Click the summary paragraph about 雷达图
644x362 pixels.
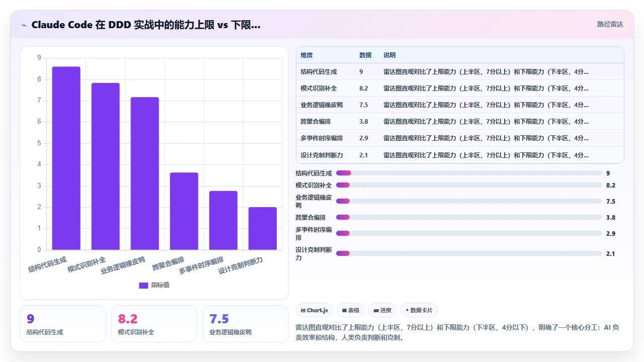(x=458, y=332)
